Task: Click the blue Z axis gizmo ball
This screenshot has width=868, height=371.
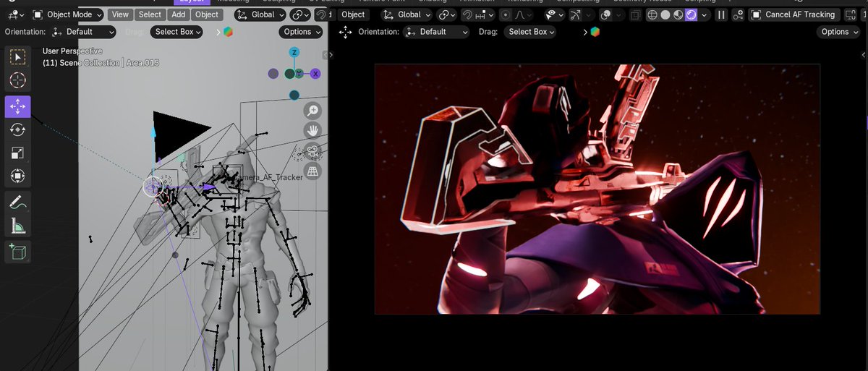Action: point(294,52)
